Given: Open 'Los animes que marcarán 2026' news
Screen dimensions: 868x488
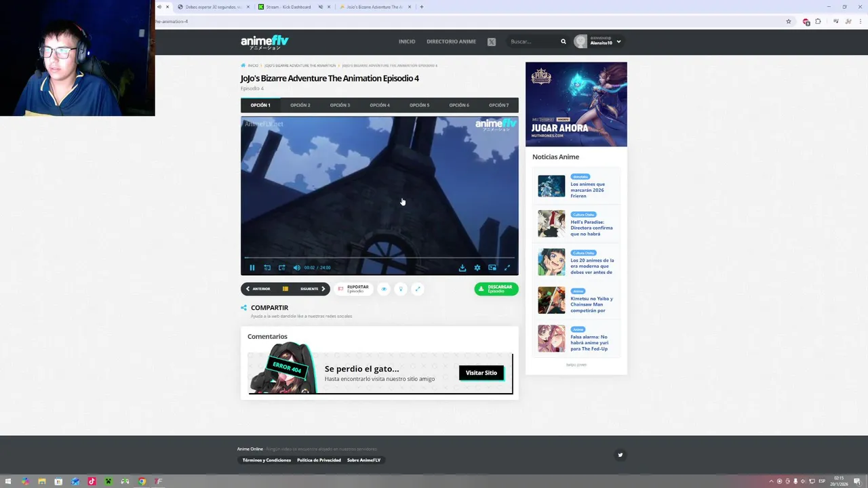Looking at the screenshot, I should click(588, 190).
